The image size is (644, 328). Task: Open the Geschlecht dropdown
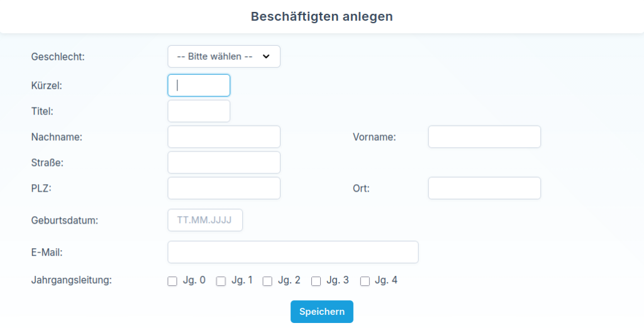click(223, 57)
